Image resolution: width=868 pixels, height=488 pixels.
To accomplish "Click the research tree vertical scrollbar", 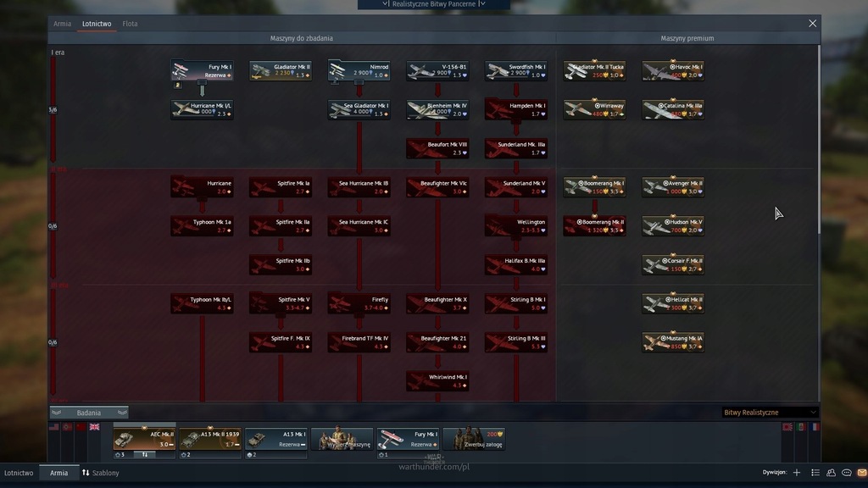I will click(819, 138).
